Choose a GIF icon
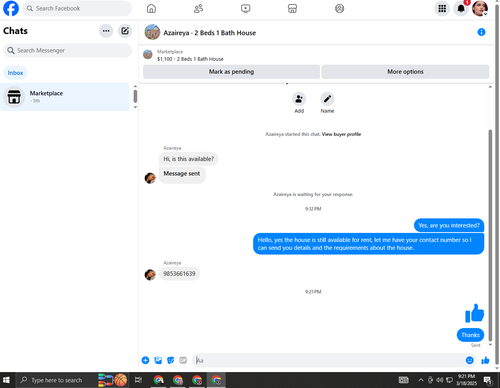 [x=183, y=360]
